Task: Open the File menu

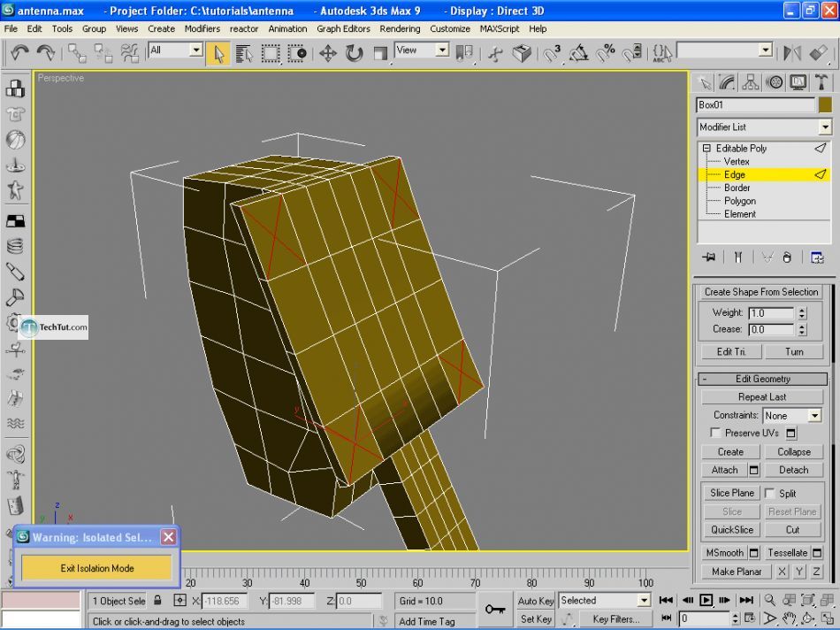Action: click(11, 28)
